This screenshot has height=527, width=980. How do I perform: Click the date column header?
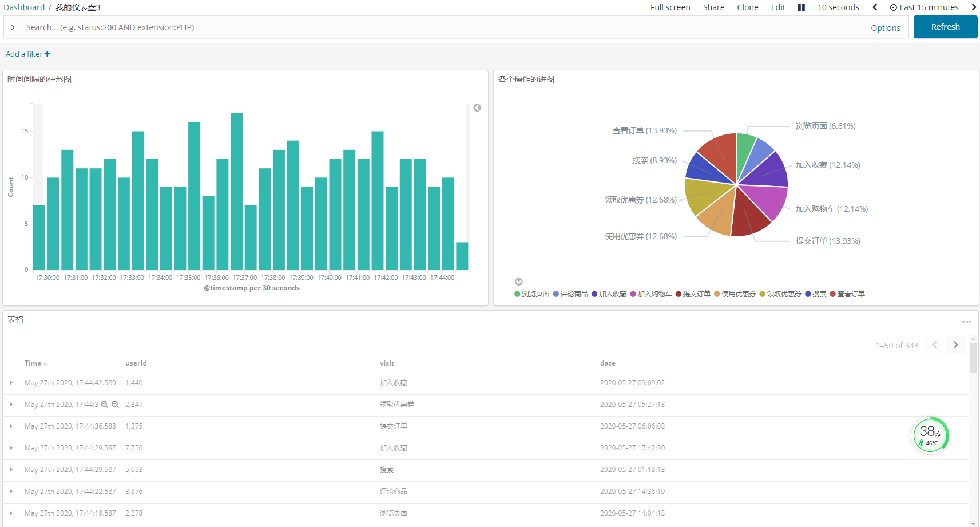coord(608,363)
